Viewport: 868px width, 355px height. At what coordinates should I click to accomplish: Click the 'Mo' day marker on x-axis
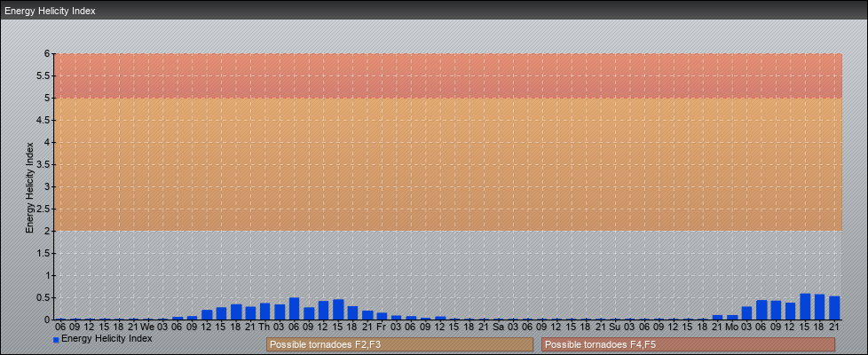coord(731,327)
